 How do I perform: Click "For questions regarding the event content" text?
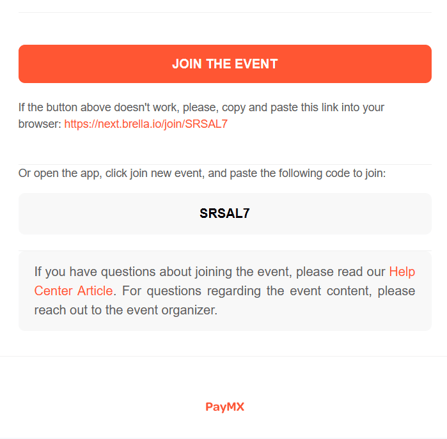pos(246,291)
